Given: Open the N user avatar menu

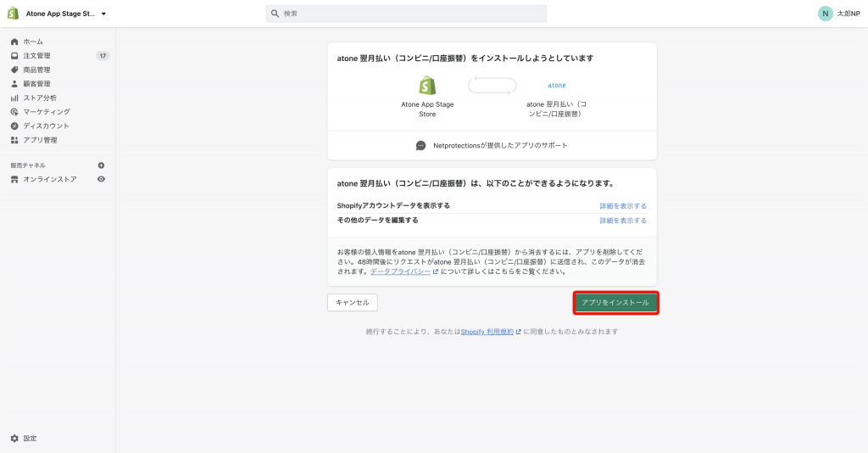Looking at the screenshot, I should click(826, 14).
